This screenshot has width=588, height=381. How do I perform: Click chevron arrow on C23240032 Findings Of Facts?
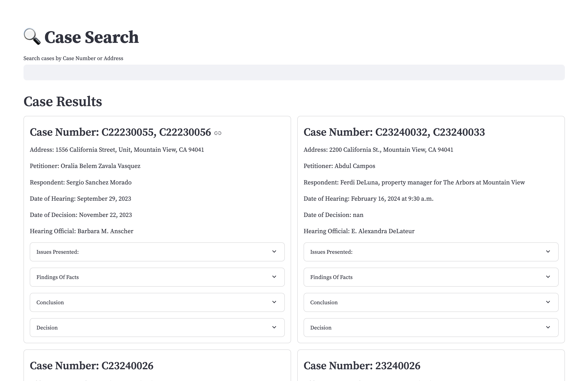coord(548,277)
